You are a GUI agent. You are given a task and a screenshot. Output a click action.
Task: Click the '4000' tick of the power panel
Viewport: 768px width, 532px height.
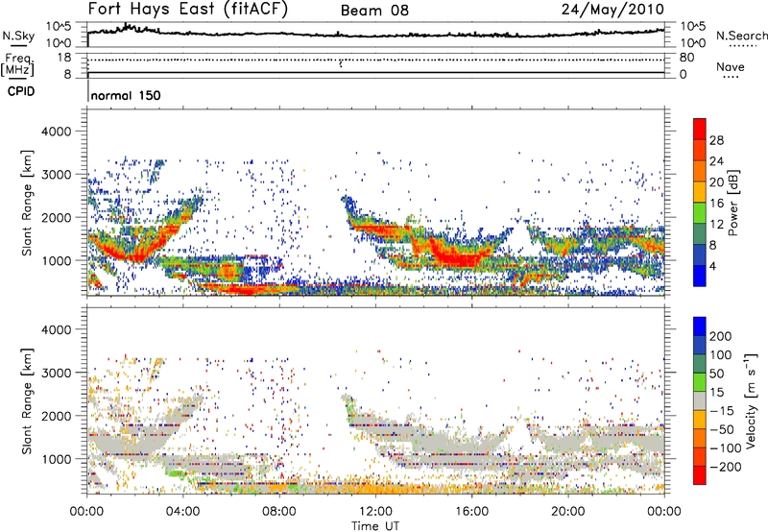(56, 132)
